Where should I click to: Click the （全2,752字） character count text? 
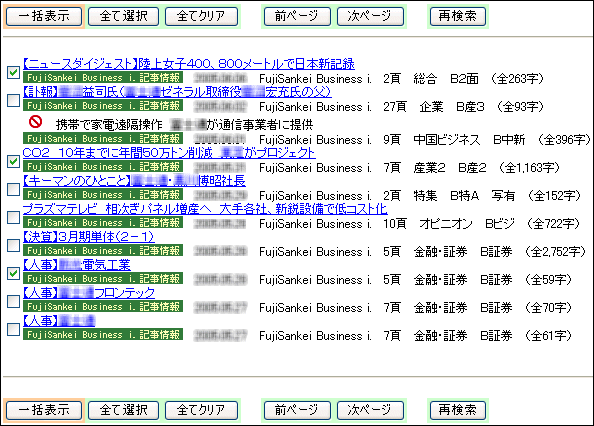coord(555,252)
